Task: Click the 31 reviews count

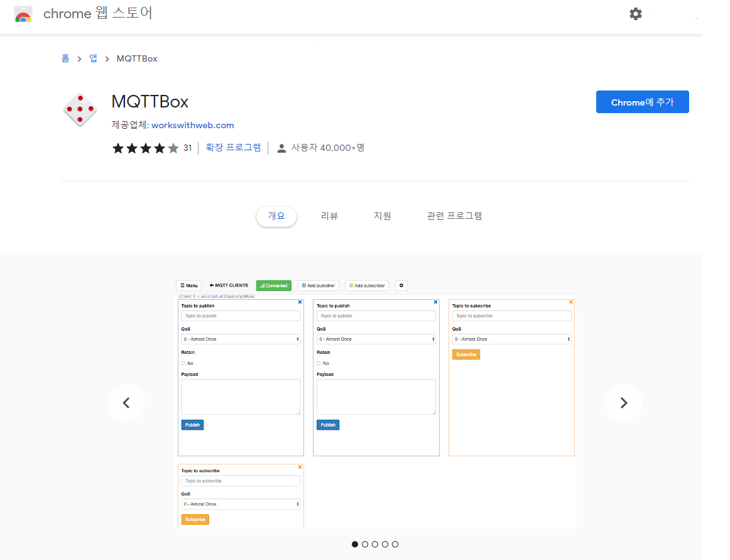Action: tap(188, 148)
